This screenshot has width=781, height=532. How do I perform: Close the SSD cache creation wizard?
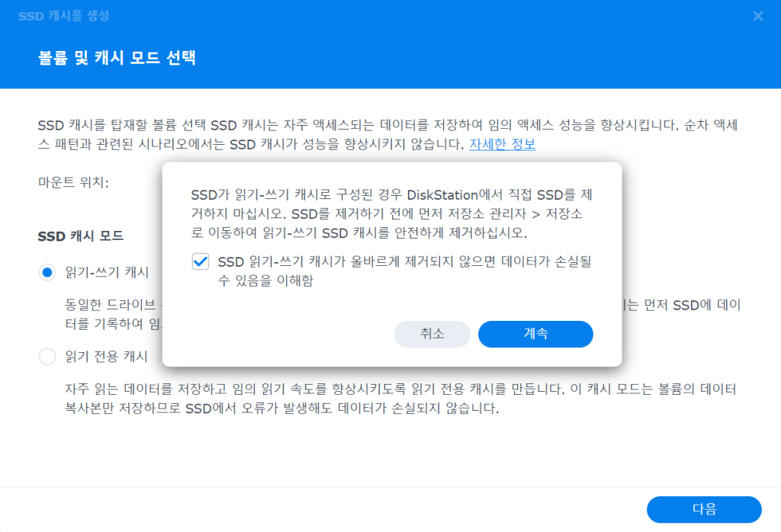tap(757, 16)
